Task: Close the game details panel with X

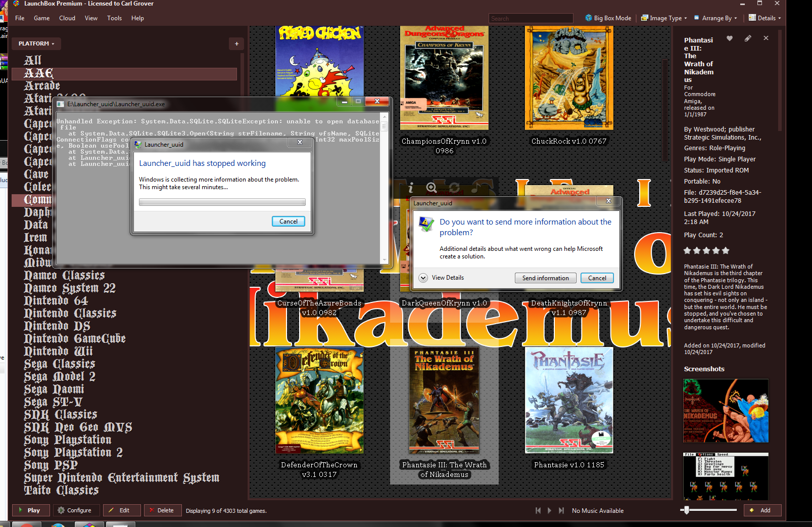Action: click(x=766, y=38)
